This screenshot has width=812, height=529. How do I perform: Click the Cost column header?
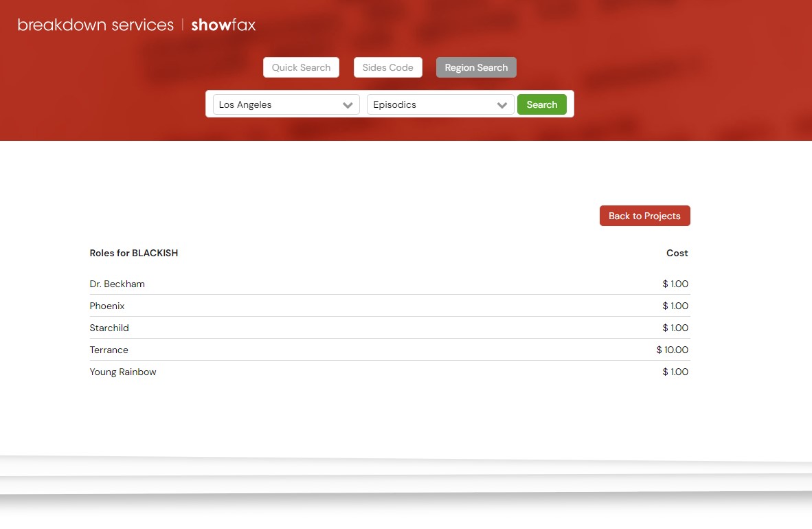click(x=677, y=253)
